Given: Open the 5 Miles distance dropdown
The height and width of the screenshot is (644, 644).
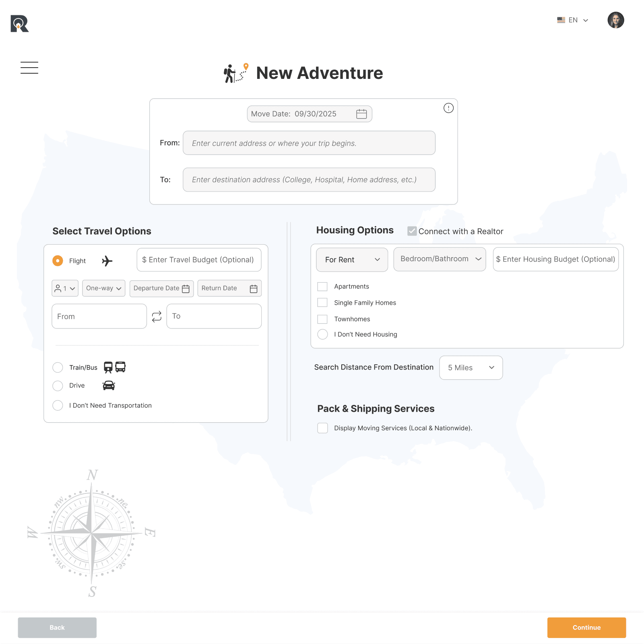Looking at the screenshot, I should pyautogui.click(x=471, y=367).
